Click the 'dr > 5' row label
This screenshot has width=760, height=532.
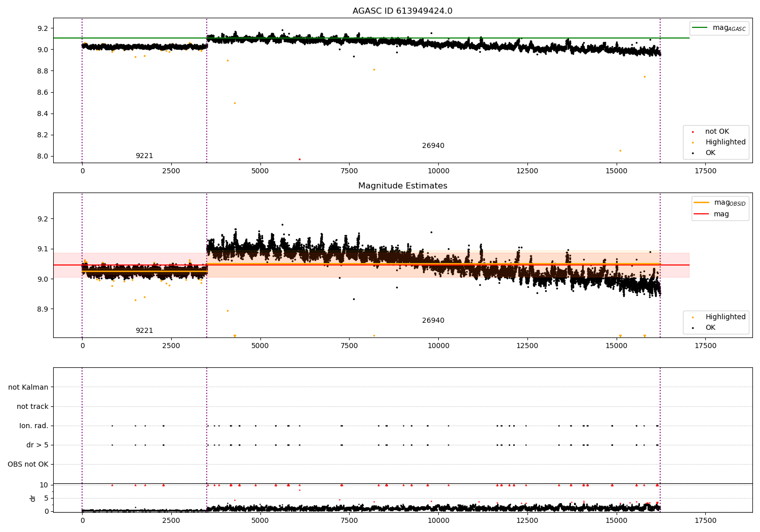coord(37,445)
